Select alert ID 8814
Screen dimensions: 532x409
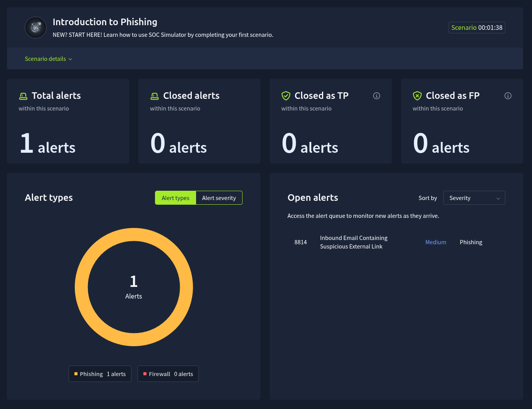tap(301, 242)
